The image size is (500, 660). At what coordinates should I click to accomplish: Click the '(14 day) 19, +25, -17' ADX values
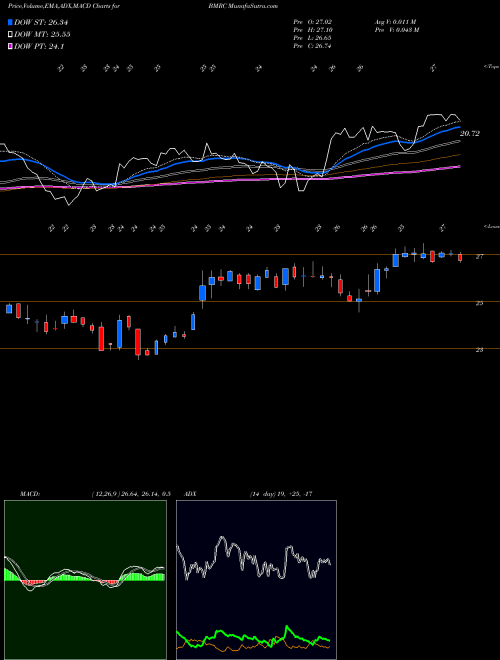(281, 494)
